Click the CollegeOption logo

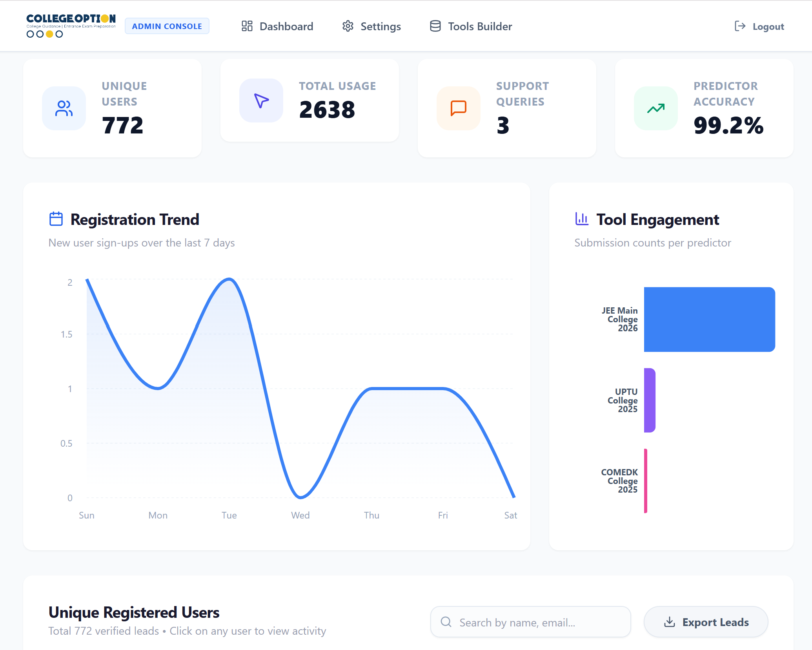click(71, 26)
